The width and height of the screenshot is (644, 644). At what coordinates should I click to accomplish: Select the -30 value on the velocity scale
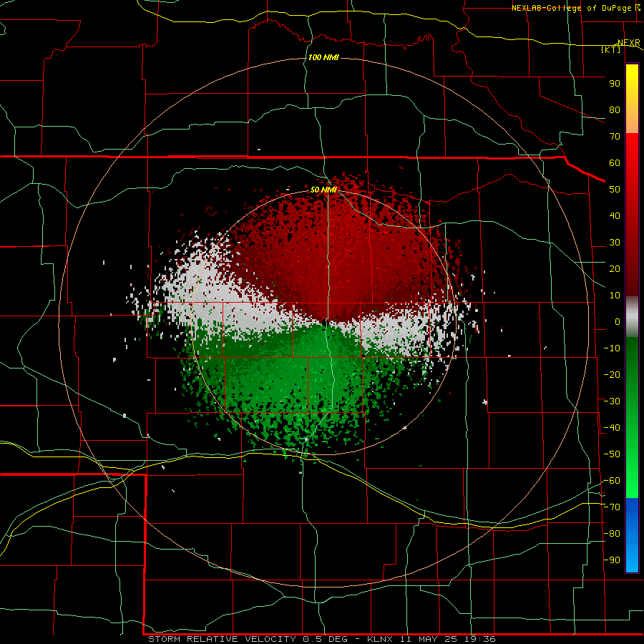tap(612, 401)
